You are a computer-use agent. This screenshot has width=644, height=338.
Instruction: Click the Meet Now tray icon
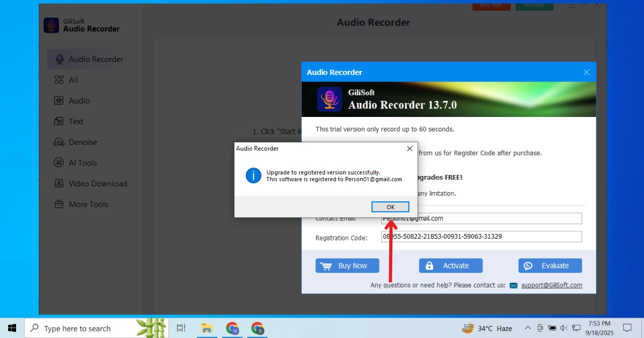(540, 328)
